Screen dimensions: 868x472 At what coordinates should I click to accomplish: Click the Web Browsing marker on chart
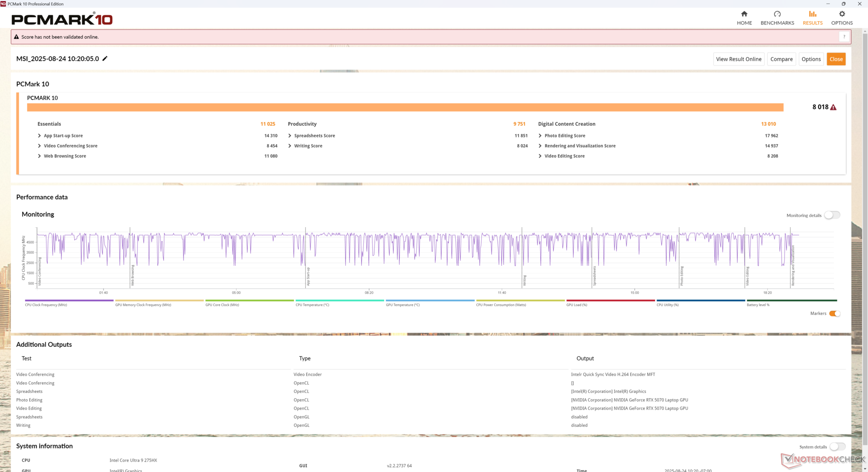(x=132, y=275)
